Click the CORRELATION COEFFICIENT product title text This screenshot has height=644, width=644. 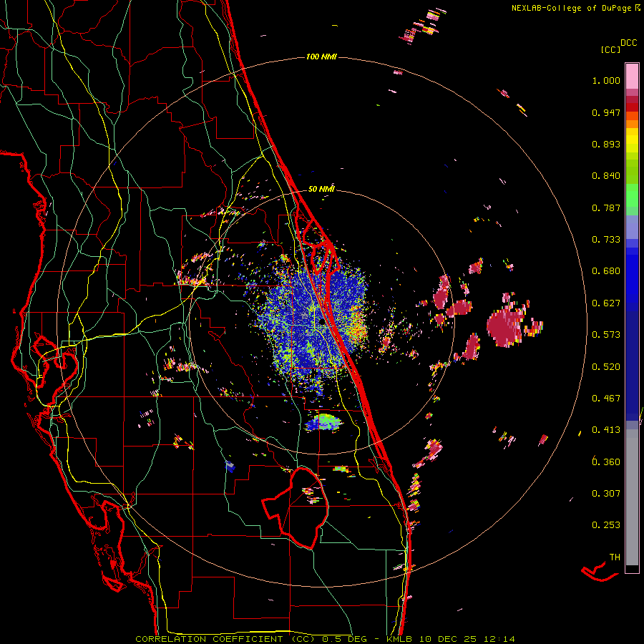(x=225, y=639)
